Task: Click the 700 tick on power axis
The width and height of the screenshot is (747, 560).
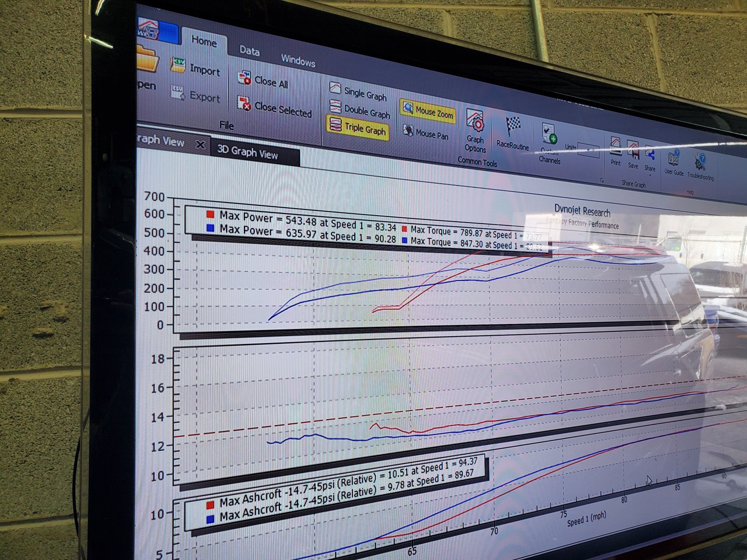Action: [155, 197]
